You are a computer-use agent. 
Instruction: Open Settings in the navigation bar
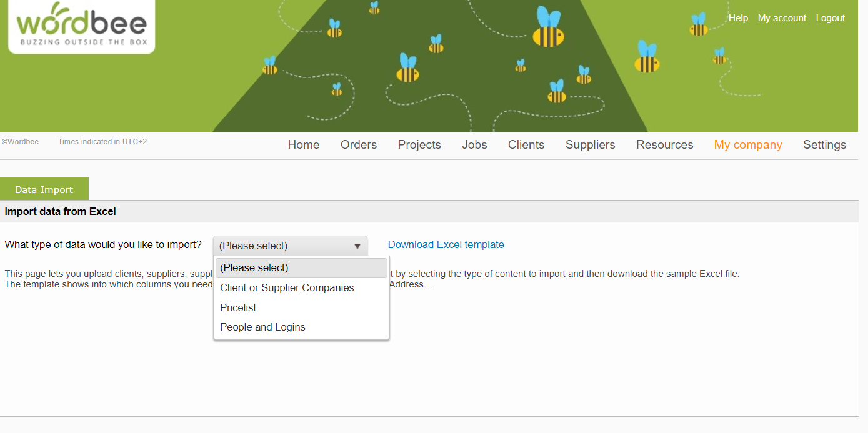pyautogui.click(x=824, y=145)
